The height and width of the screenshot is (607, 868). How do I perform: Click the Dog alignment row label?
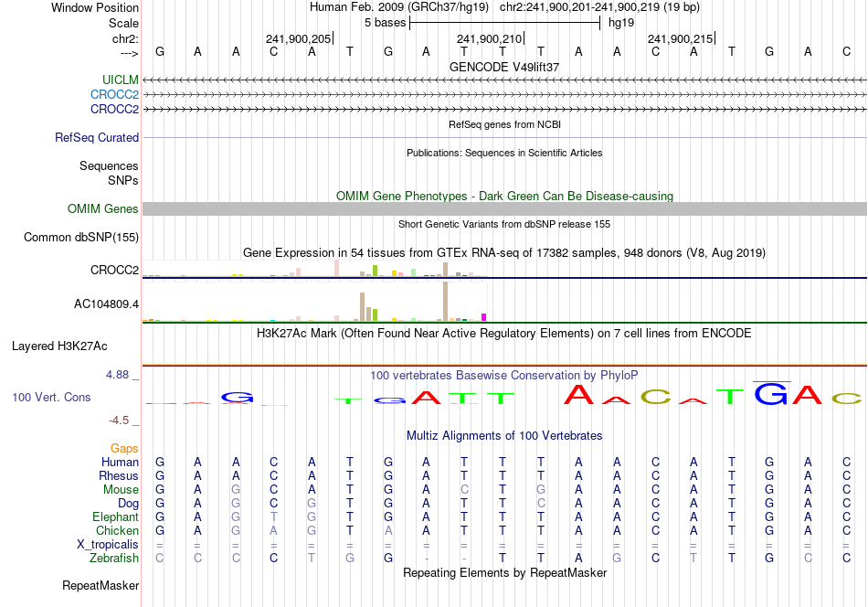point(129,504)
